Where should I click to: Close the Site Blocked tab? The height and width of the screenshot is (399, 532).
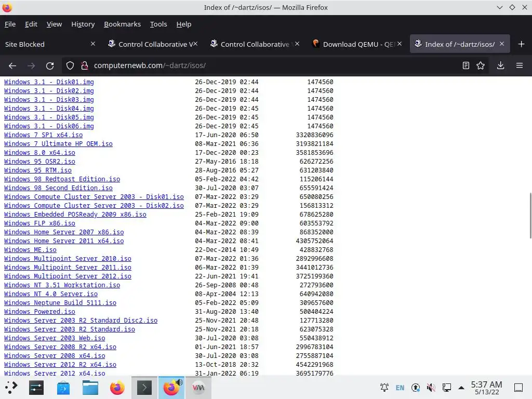[93, 44]
